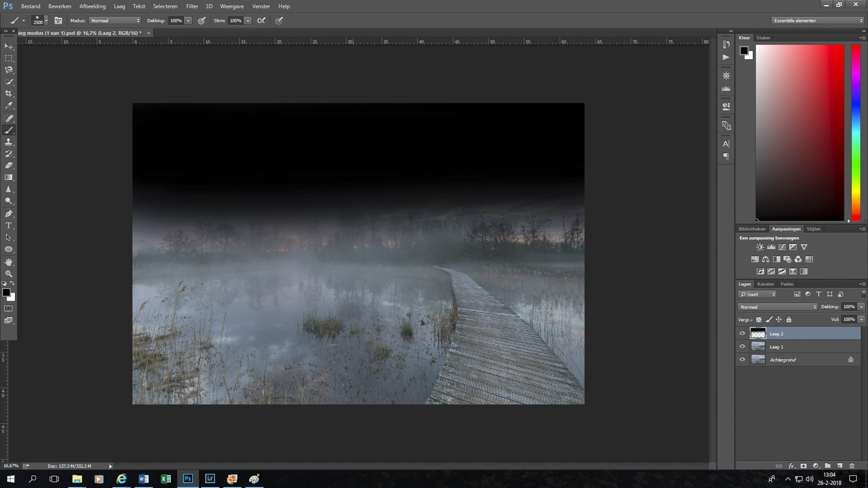Select the Eraser tool
868x488 pixels.
9,165
